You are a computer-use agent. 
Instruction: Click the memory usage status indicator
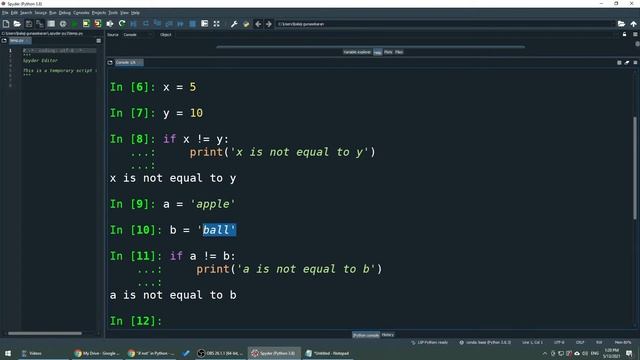[x=623, y=342]
